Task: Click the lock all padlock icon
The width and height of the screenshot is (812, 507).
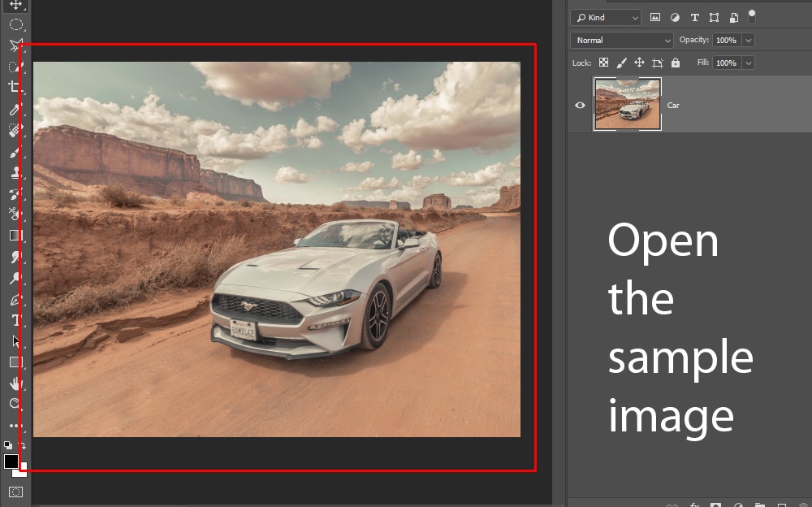Action: pos(676,63)
